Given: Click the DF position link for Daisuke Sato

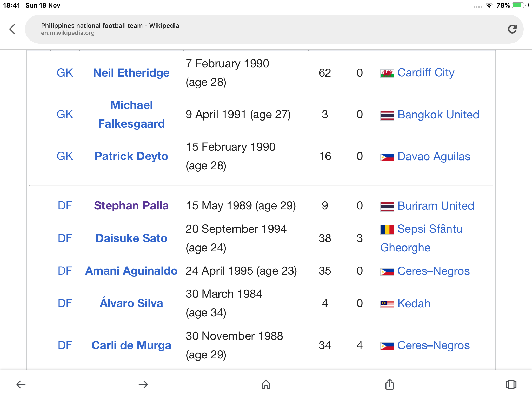Looking at the screenshot, I should (65, 238).
